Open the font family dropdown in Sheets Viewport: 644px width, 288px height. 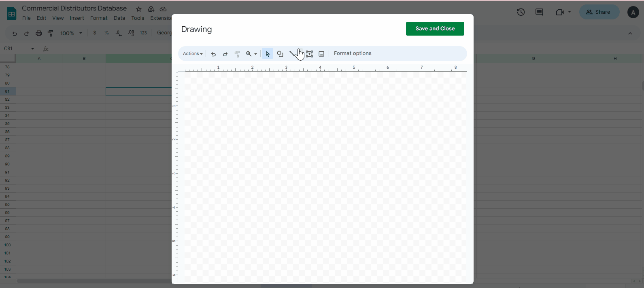point(164,33)
